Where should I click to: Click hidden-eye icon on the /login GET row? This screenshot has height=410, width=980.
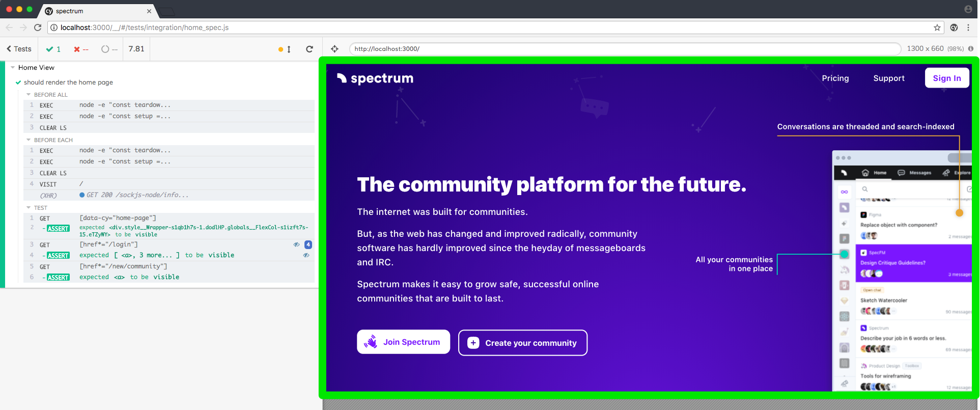(x=296, y=244)
